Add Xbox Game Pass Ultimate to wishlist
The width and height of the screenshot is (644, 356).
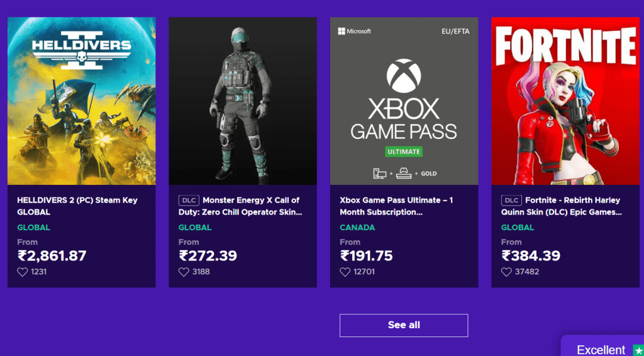pos(345,272)
